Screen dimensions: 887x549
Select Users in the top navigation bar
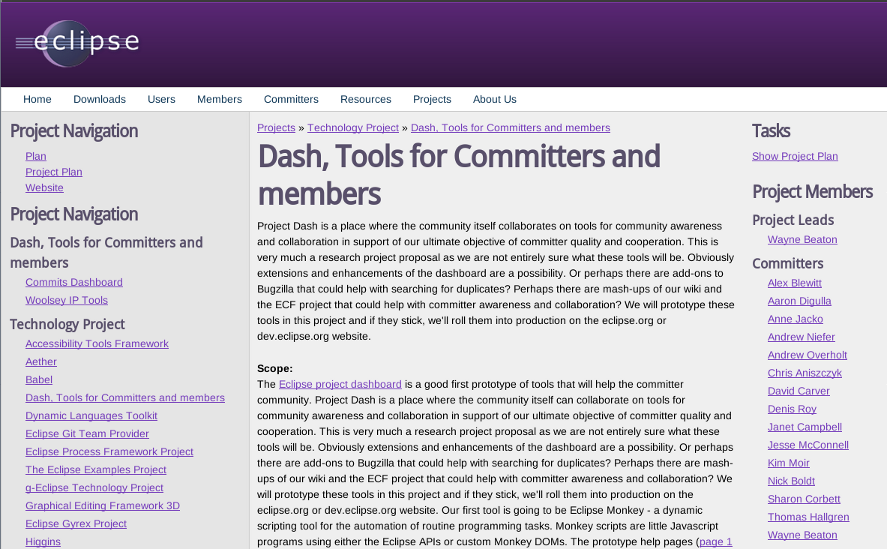coord(161,99)
